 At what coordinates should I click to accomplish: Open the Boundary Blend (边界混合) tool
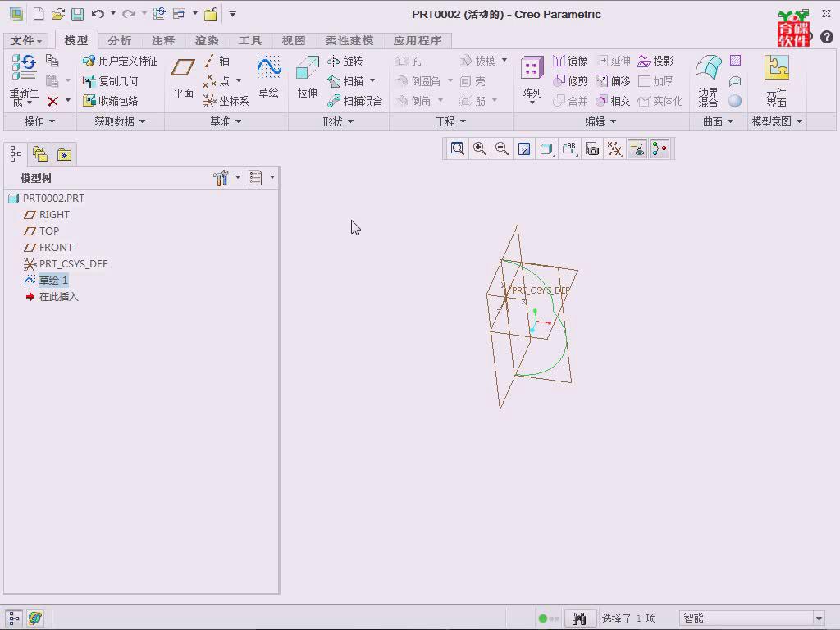pos(708,80)
